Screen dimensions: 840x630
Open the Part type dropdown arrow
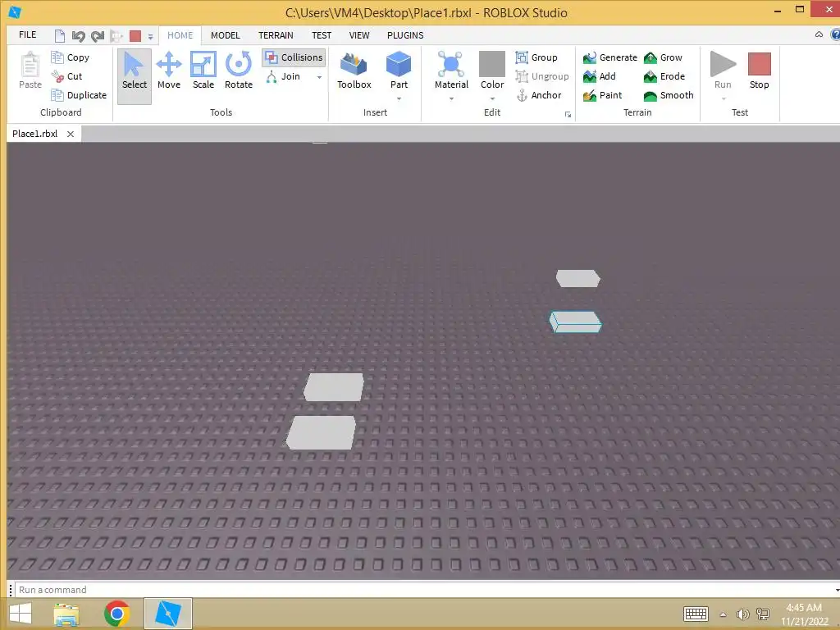pos(399,98)
